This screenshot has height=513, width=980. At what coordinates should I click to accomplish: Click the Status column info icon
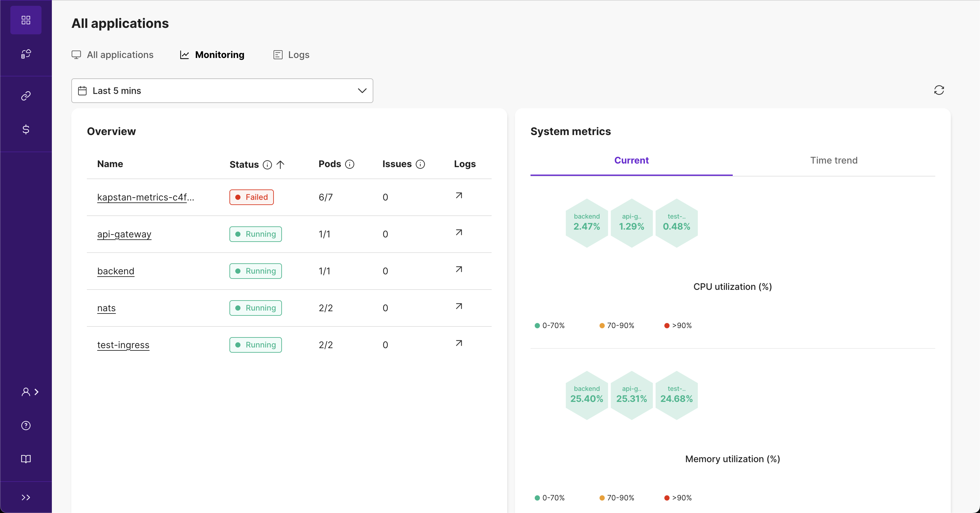267,165
